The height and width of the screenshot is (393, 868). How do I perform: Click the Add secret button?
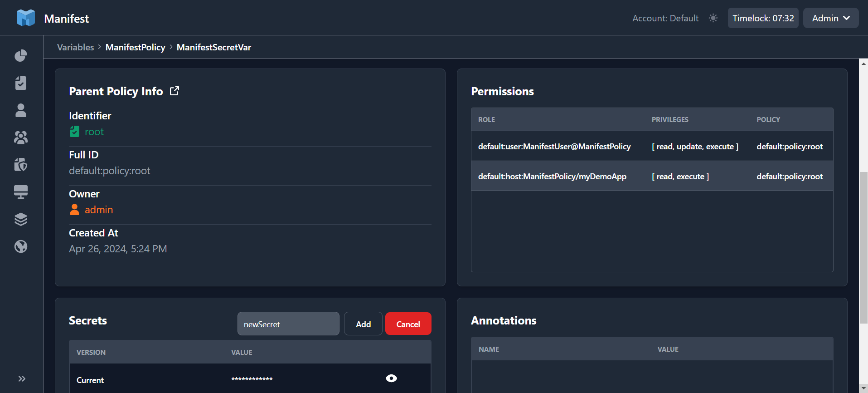click(363, 324)
